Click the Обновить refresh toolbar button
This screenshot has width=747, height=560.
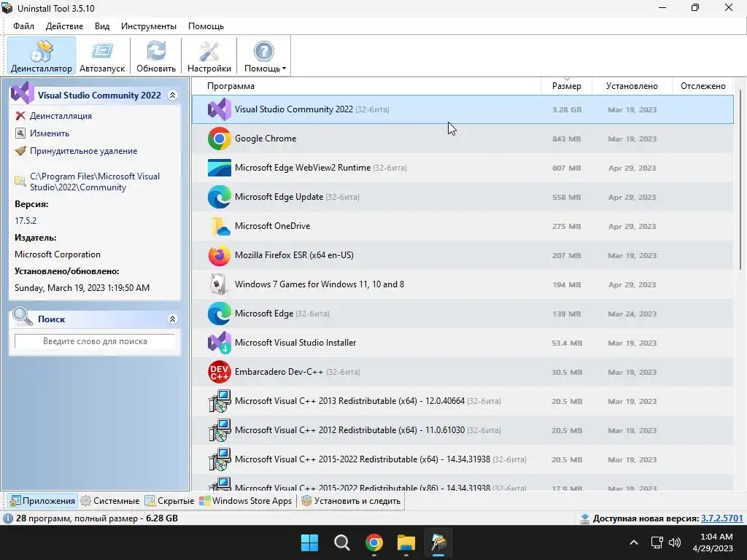(156, 55)
